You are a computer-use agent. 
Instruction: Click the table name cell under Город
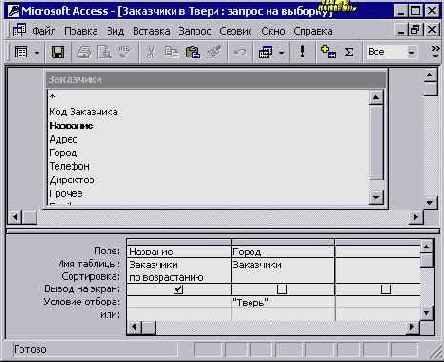(x=283, y=265)
